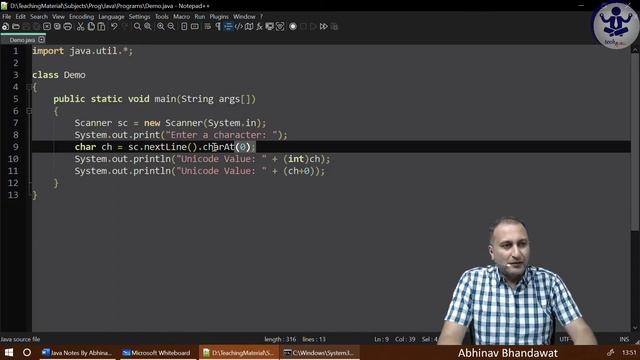The image size is (640, 360).
Task: Click the Stop Recording macro icon
Action: coord(303,27)
